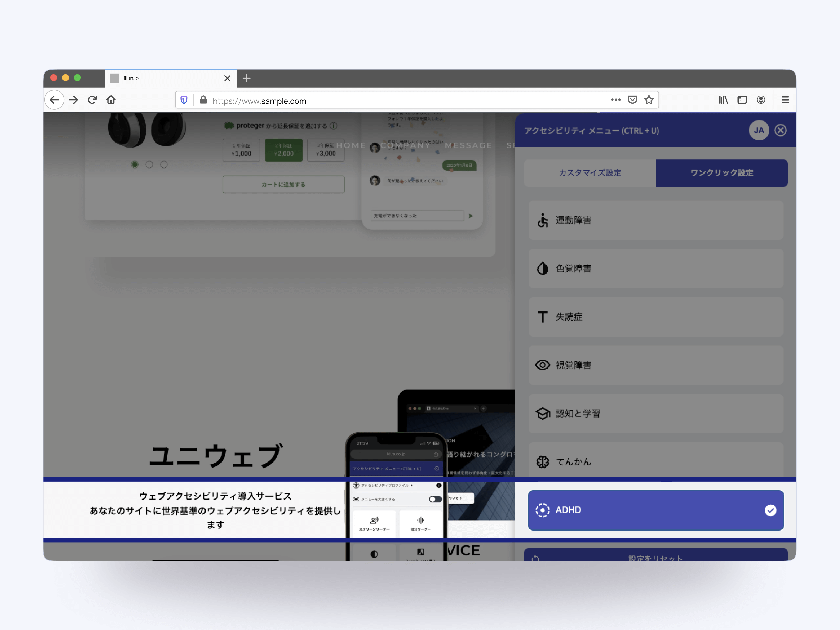Switch to the カスタマイズ設定 tab
Image resolution: width=840 pixels, height=630 pixels.
590,173
